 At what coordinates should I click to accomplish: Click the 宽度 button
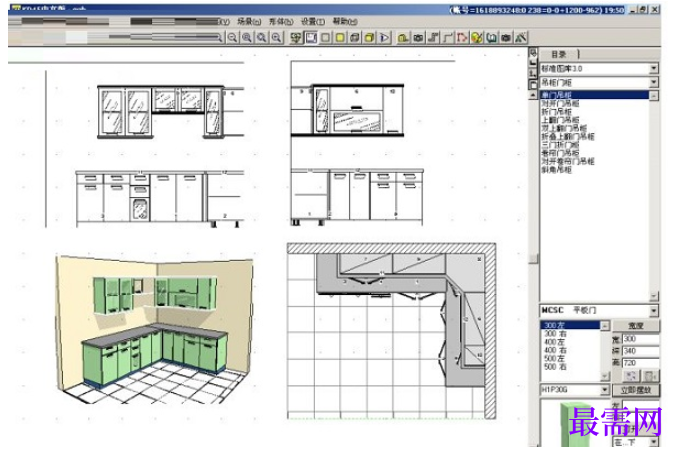635,325
